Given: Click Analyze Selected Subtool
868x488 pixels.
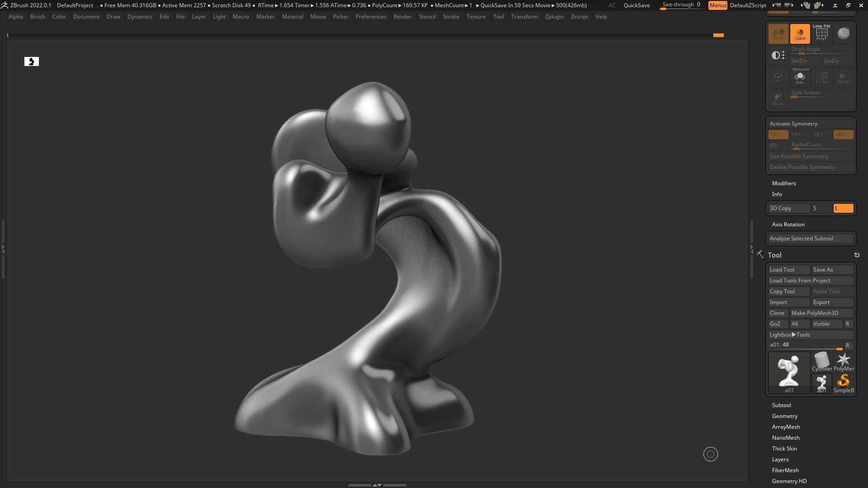Looking at the screenshot, I should pyautogui.click(x=811, y=239).
